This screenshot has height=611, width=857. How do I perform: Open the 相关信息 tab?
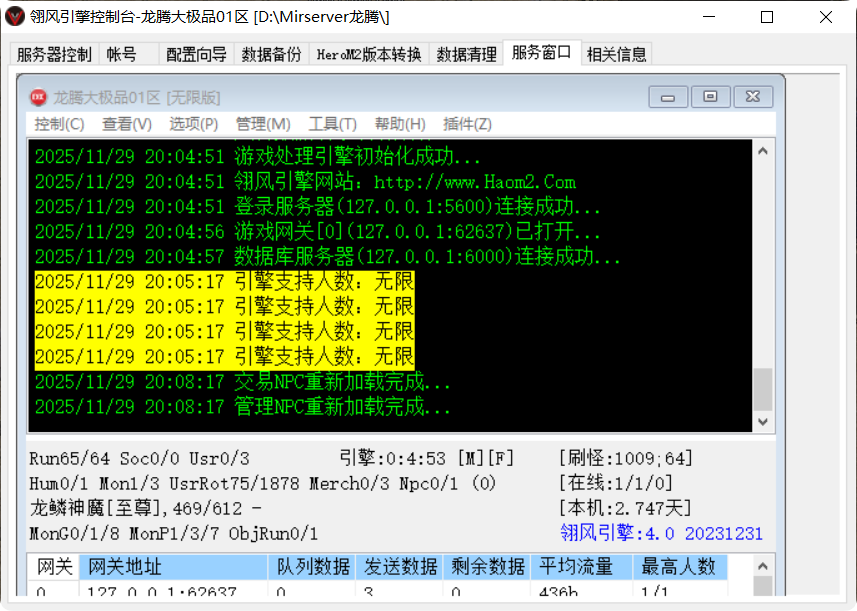[617, 55]
